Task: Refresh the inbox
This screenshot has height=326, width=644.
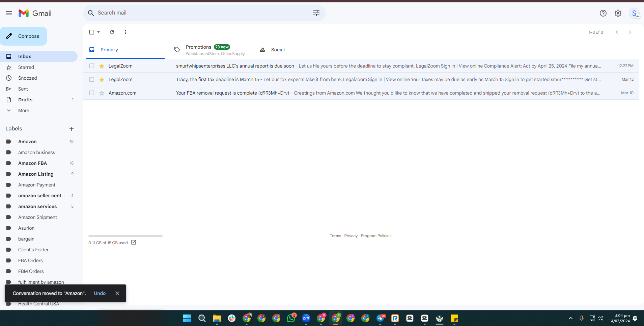Action: point(112,32)
